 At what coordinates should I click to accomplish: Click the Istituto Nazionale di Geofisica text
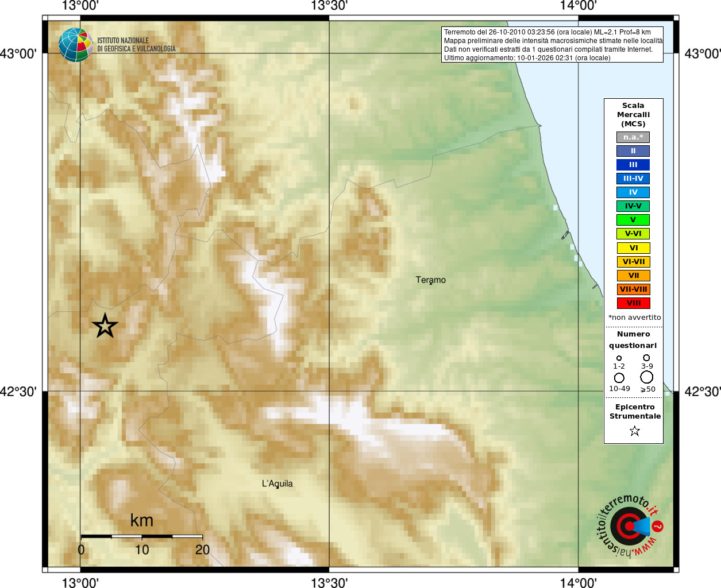[136, 45]
